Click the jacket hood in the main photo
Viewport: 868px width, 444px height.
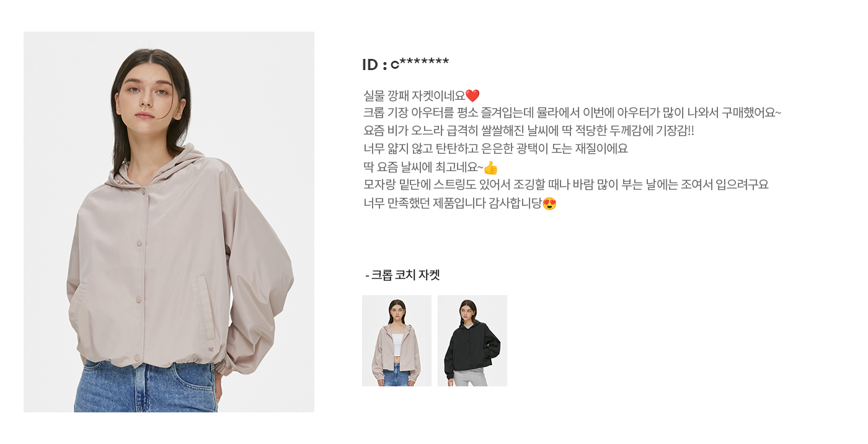[186, 164]
